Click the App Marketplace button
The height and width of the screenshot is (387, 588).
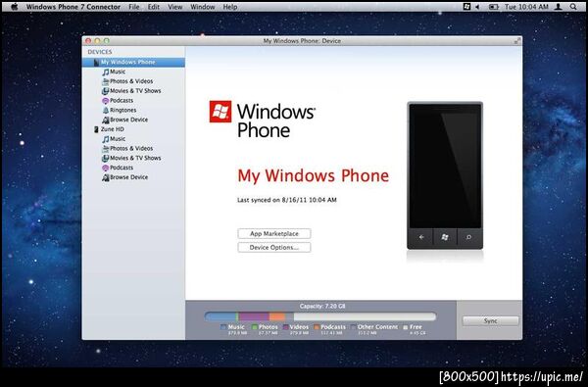(x=274, y=233)
